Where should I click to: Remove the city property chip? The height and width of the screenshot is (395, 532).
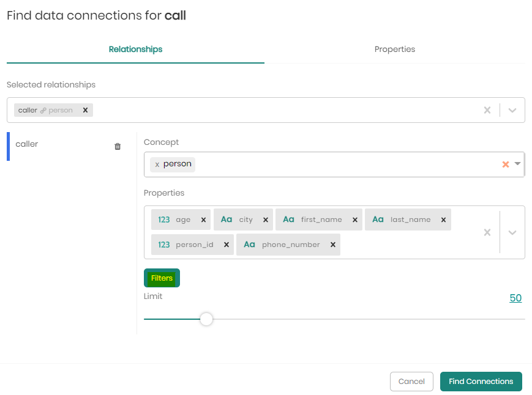point(265,220)
